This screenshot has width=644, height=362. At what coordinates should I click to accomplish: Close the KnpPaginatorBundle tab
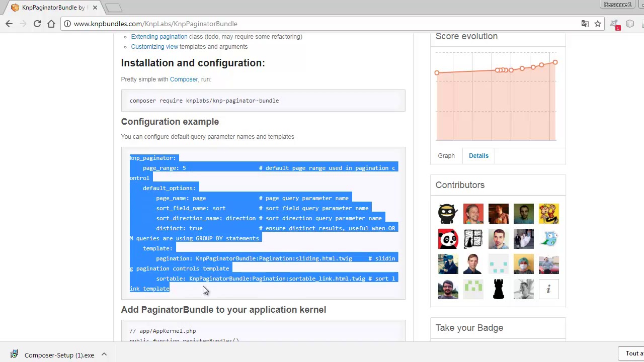click(95, 8)
